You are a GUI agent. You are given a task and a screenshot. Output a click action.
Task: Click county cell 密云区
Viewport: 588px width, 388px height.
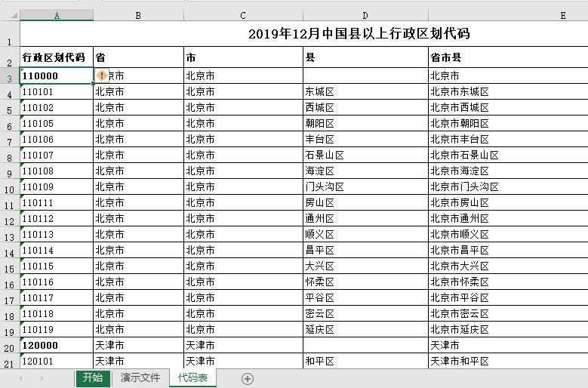pyautogui.click(x=365, y=314)
